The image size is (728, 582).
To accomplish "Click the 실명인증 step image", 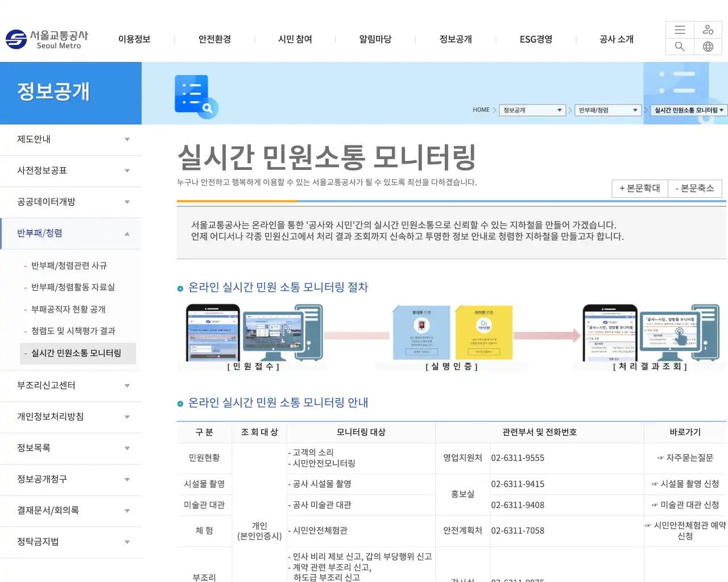I will click(x=452, y=338).
